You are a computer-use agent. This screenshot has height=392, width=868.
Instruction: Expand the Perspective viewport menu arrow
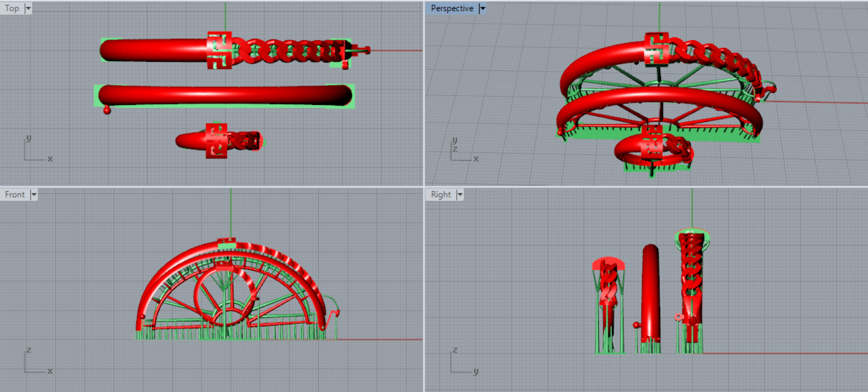pyautogui.click(x=482, y=8)
